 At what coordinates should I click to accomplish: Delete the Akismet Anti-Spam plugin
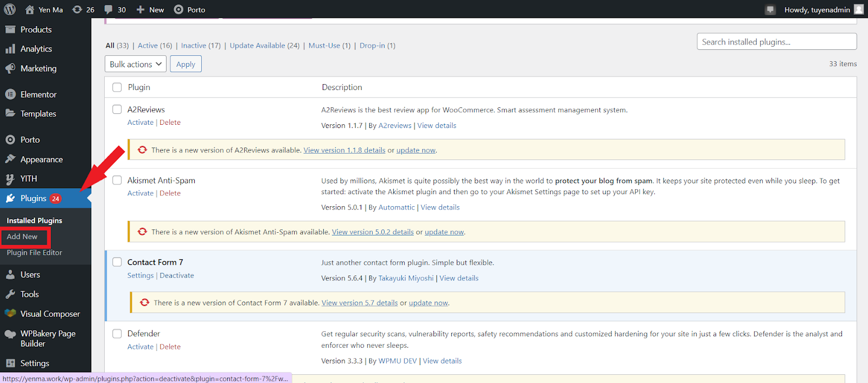coord(170,193)
